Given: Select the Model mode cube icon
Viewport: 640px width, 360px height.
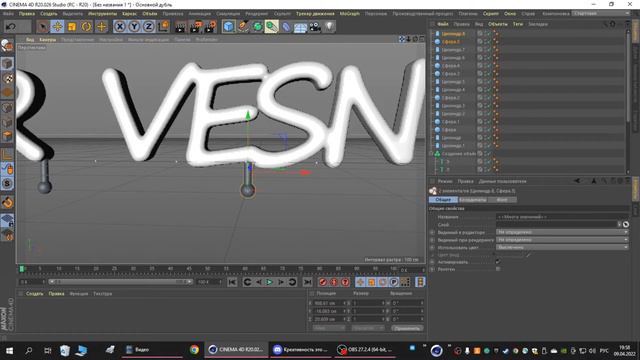Looking at the screenshot, I should pos(7,64).
